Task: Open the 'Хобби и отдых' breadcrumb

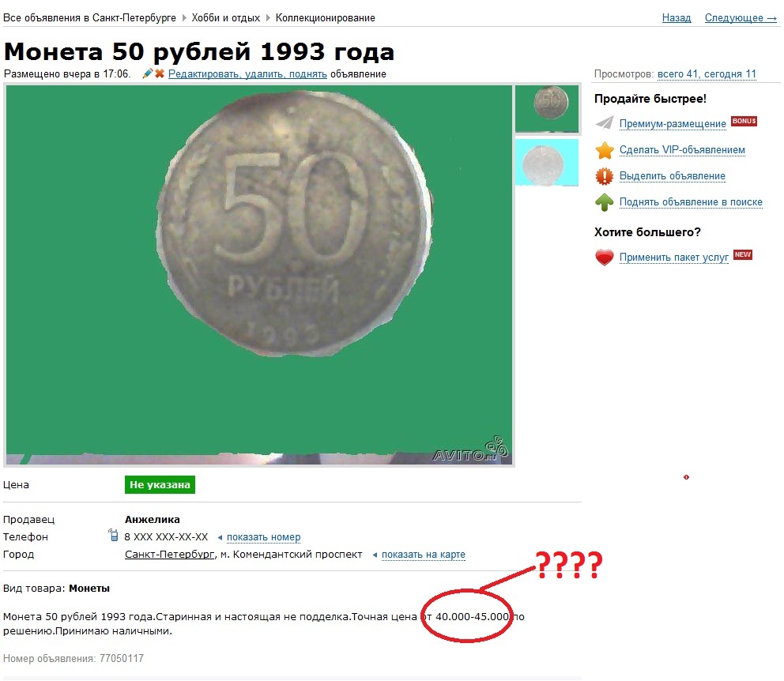Action: pyautogui.click(x=225, y=18)
